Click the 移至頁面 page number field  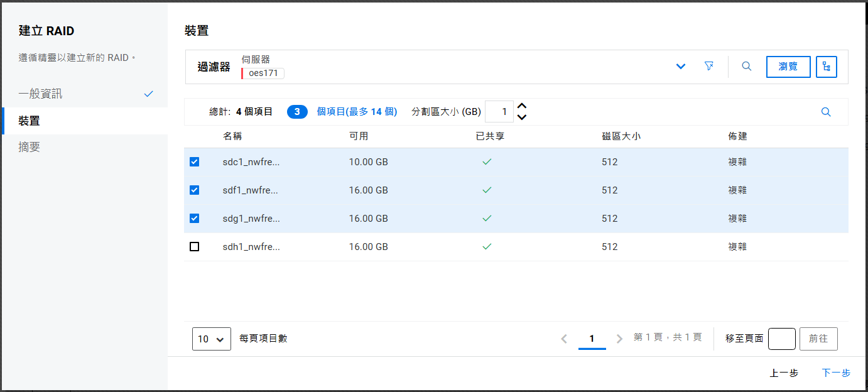pyautogui.click(x=782, y=339)
